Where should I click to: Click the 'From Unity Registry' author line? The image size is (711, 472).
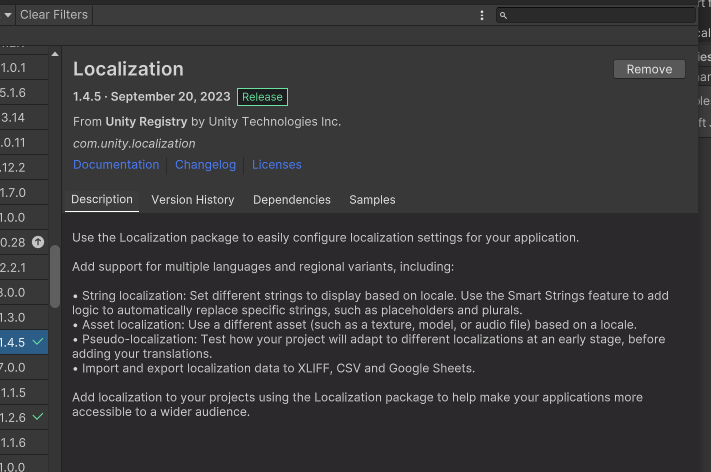coord(207,122)
